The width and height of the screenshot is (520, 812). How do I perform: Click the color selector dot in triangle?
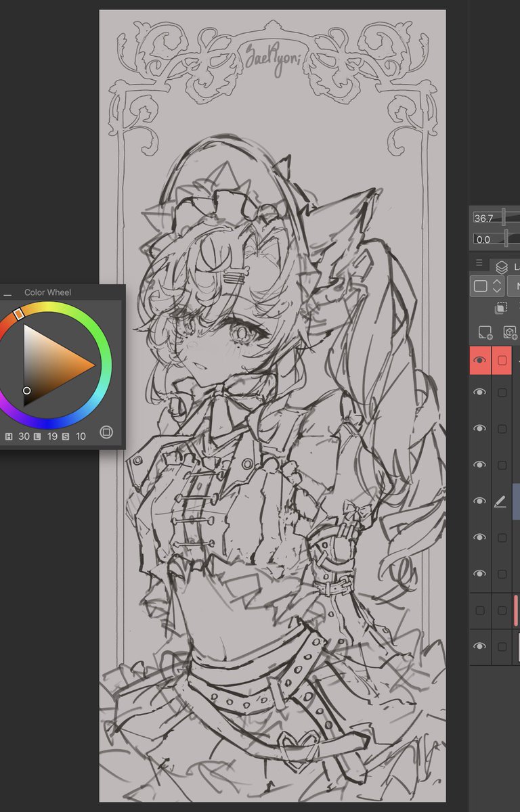27,390
